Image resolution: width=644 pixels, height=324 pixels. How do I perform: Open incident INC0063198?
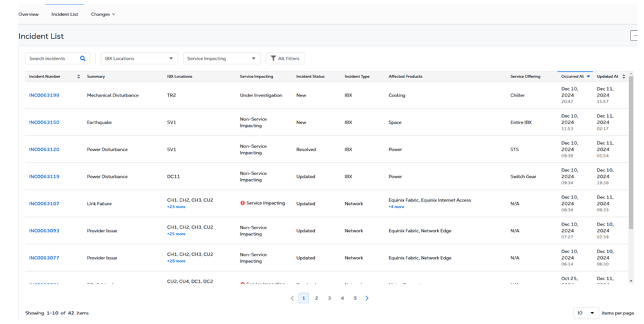(x=44, y=95)
